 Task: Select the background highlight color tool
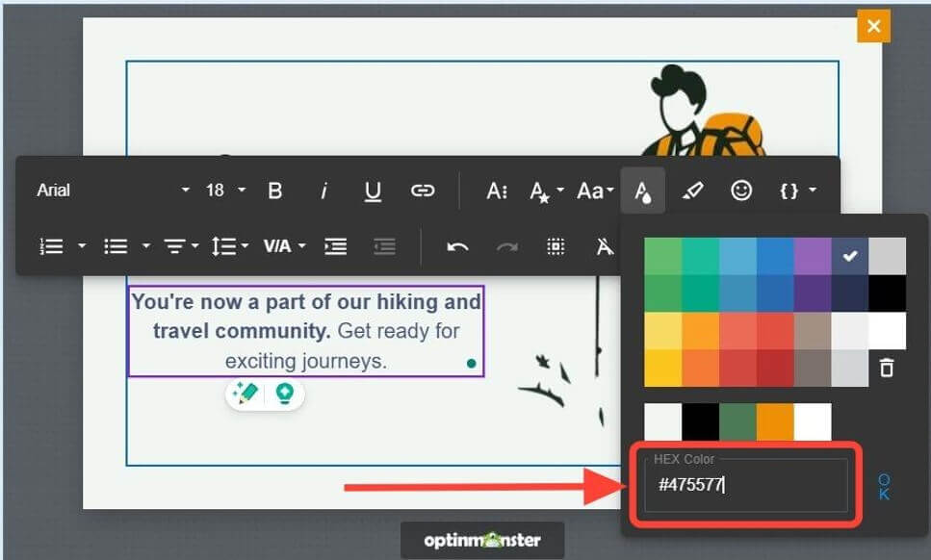691,191
